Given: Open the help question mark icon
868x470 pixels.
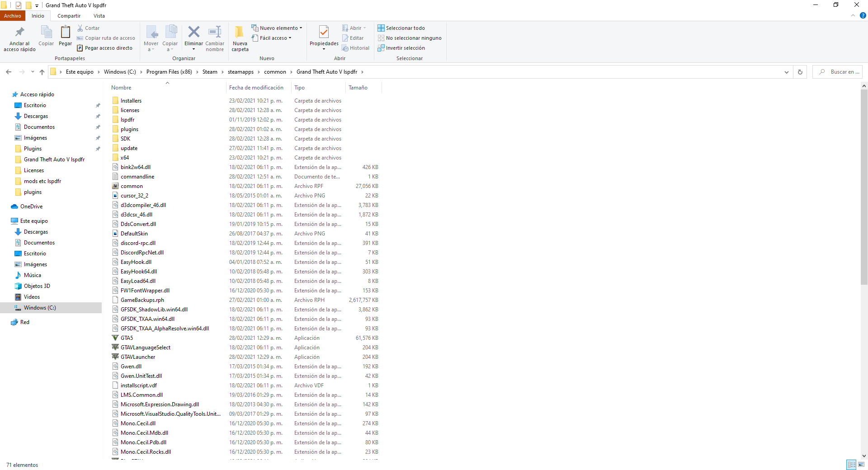Looking at the screenshot, I should point(863,15).
